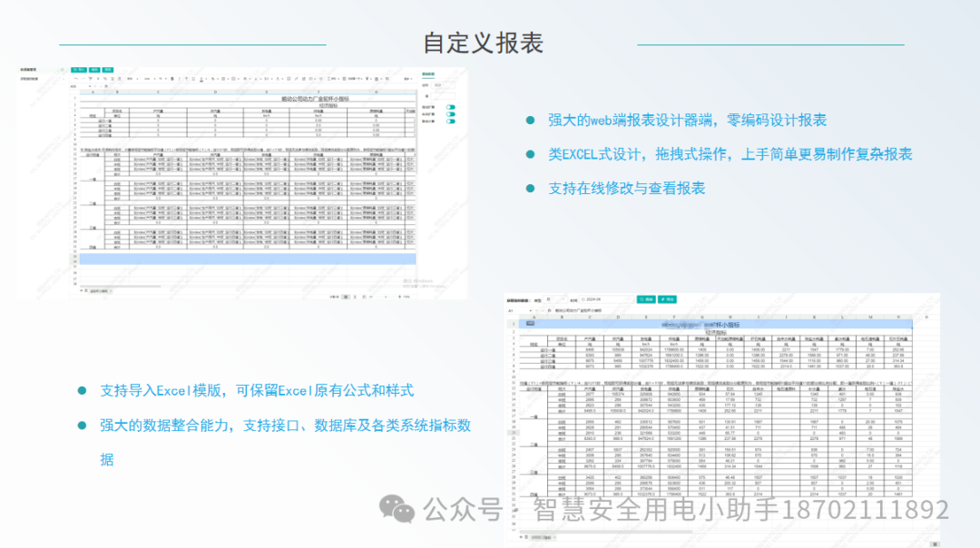Click the bullet starting 类EXCEL式设计

click(730, 153)
